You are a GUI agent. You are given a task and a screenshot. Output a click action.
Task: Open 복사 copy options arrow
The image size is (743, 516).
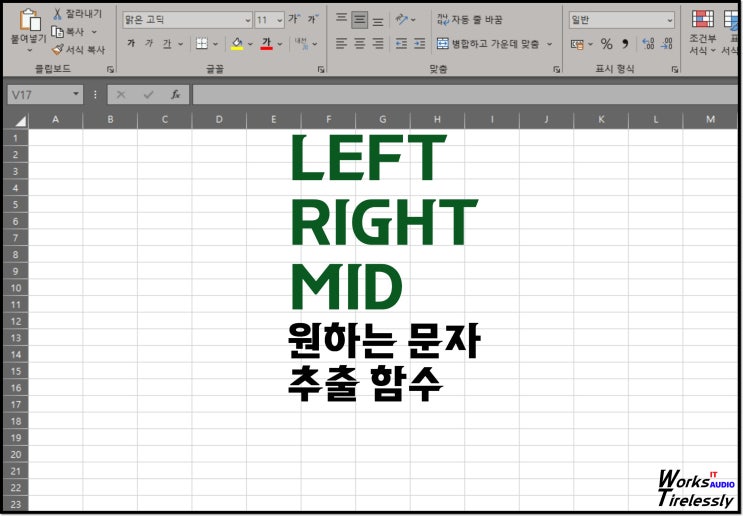tap(94, 32)
